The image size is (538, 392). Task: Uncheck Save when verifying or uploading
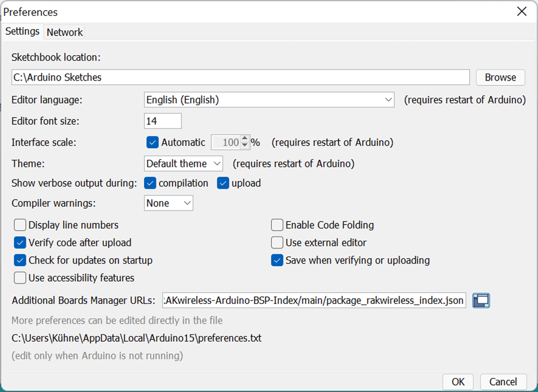[x=277, y=260]
